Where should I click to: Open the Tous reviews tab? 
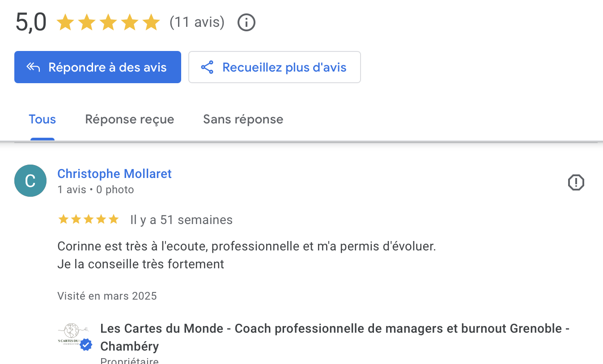click(42, 119)
